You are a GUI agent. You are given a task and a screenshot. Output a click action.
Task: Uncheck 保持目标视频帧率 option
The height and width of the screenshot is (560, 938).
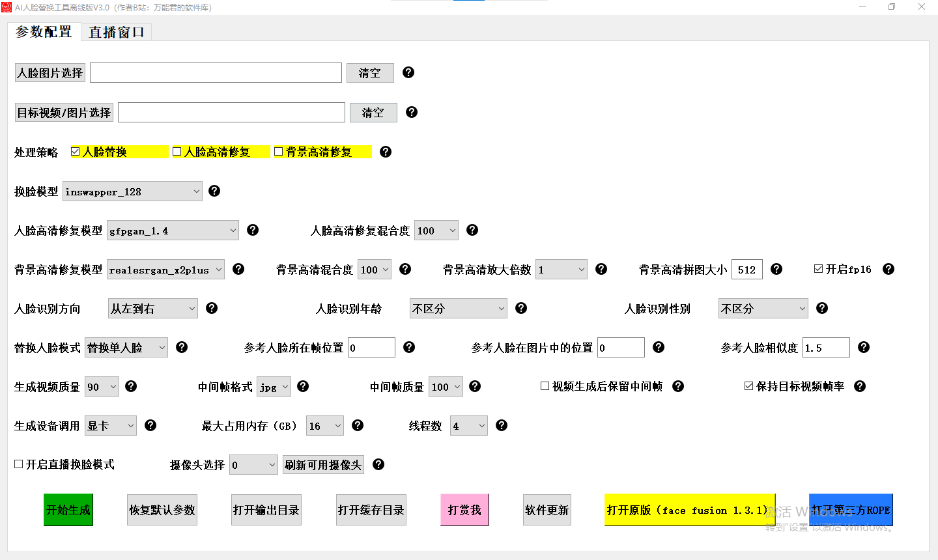(749, 385)
